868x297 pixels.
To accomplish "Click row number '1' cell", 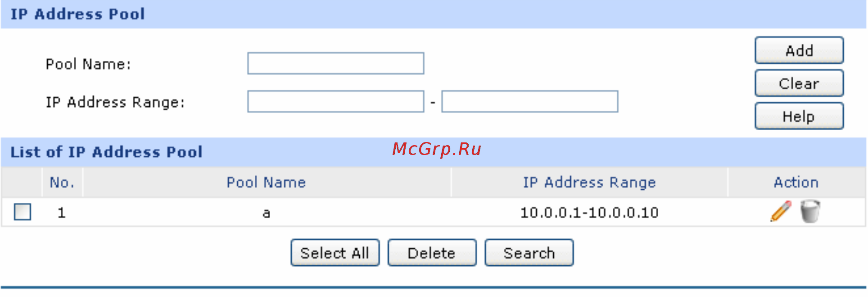I will click(x=62, y=212).
